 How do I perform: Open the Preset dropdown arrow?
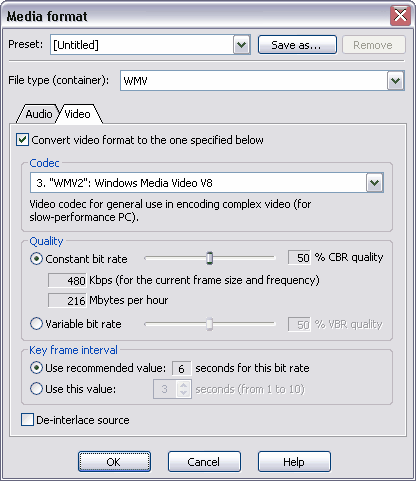242,45
